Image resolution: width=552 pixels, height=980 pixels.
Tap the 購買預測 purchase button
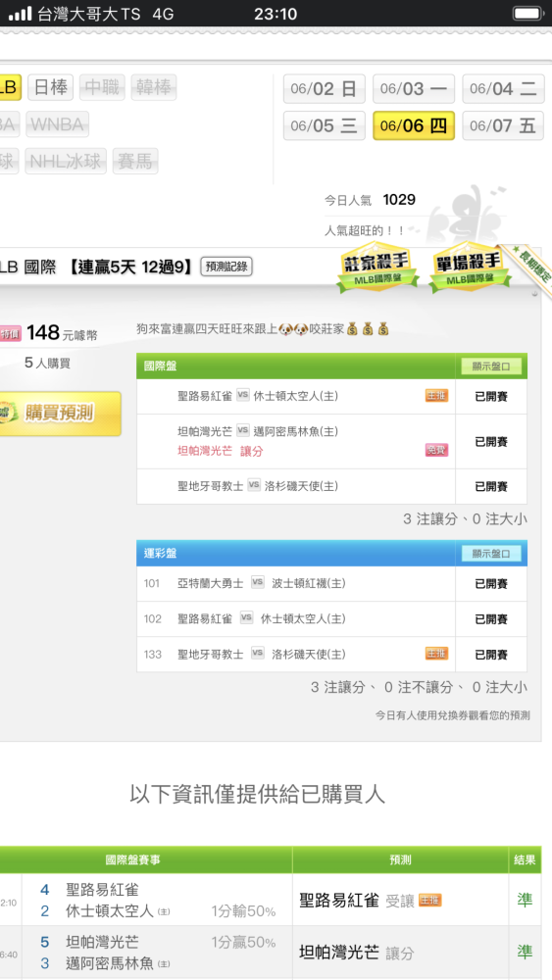[59, 414]
